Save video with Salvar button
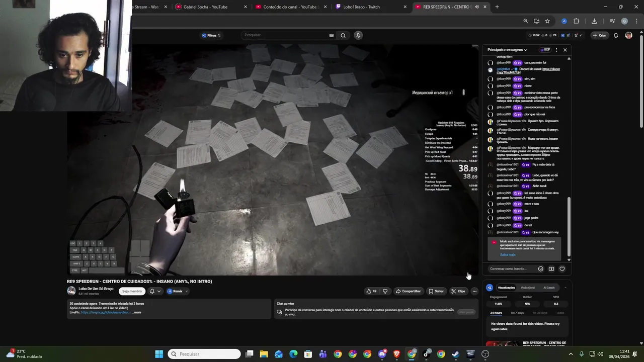The width and height of the screenshot is (644, 362). 436,291
